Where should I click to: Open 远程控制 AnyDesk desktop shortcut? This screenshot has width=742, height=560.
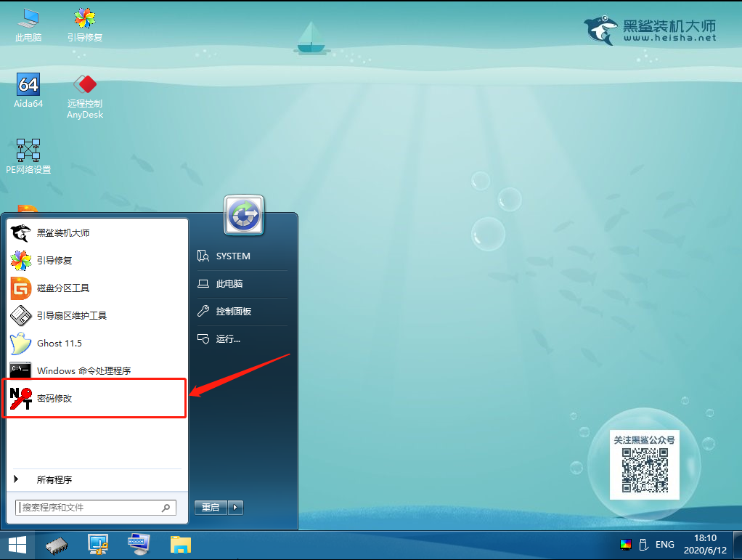(x=85, y=85)
